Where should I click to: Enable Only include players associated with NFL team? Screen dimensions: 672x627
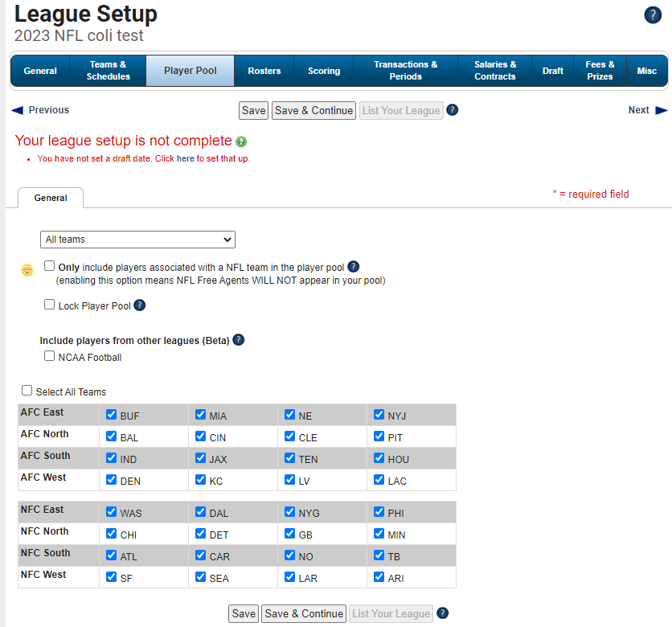(x=49, y=266)
